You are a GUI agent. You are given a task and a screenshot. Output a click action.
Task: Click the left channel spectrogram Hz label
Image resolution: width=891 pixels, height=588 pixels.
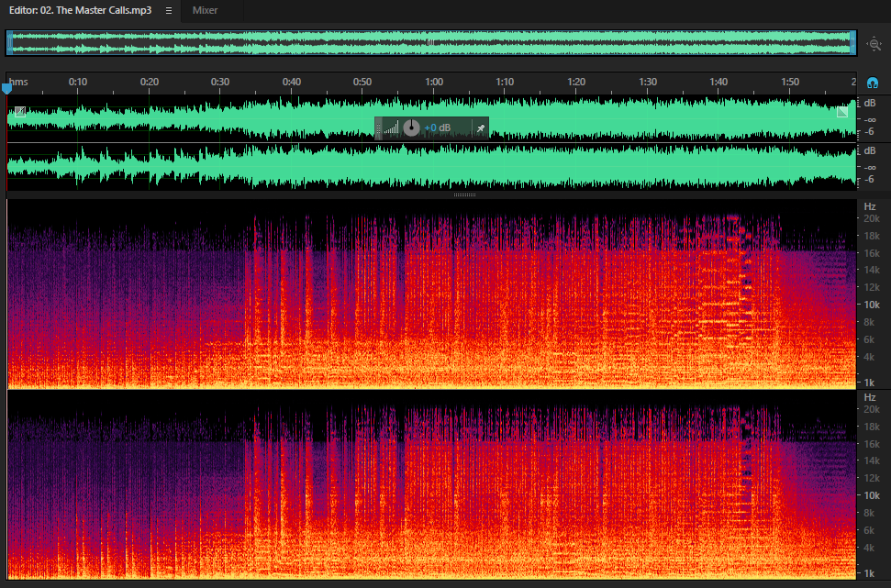[870, 206]
